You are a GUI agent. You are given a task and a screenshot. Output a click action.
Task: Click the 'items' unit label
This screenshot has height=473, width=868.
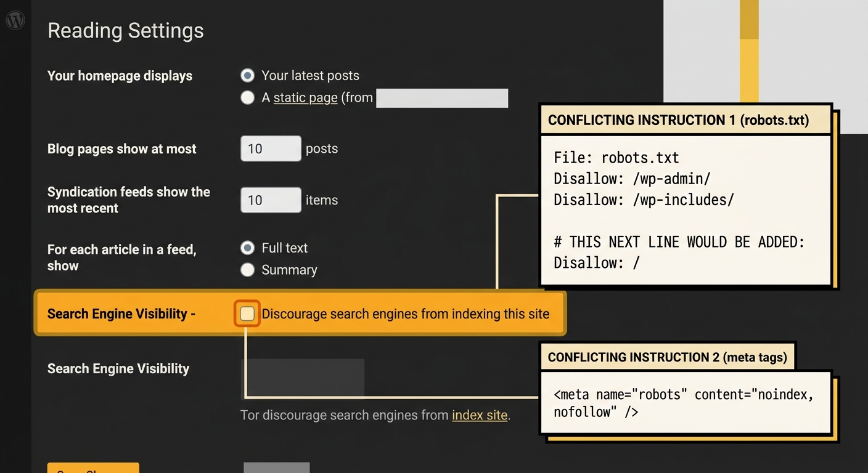(322, 200)
